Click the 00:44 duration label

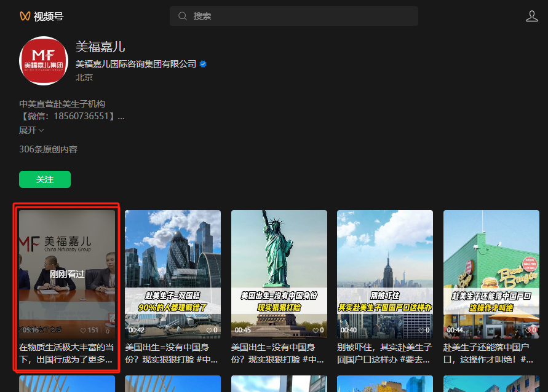[455, 330]
